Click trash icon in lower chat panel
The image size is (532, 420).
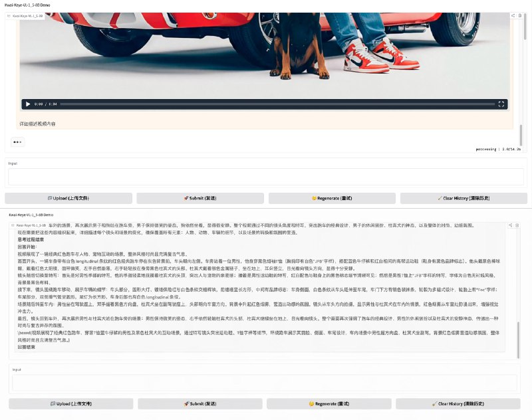517,225
